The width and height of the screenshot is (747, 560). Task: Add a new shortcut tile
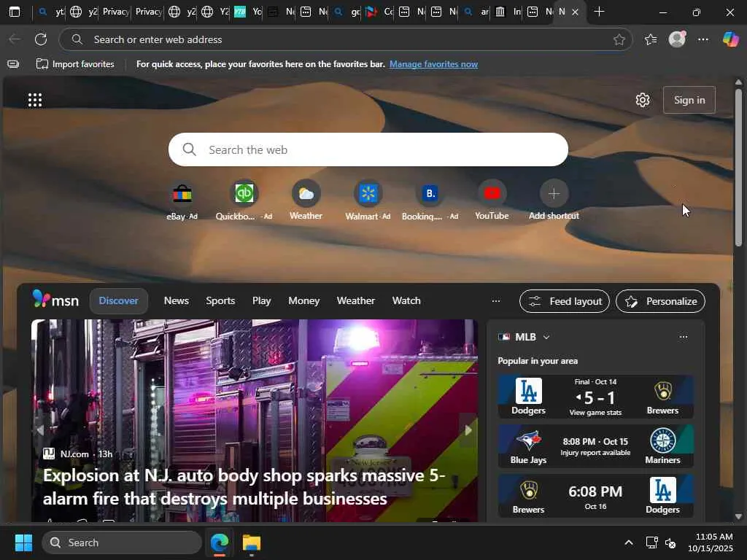click(554, 200)
